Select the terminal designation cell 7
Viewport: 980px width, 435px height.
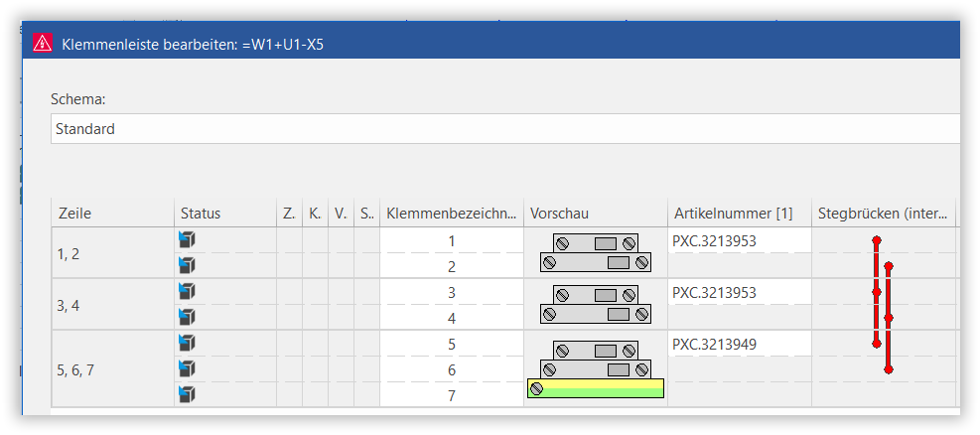coord(452,395)
